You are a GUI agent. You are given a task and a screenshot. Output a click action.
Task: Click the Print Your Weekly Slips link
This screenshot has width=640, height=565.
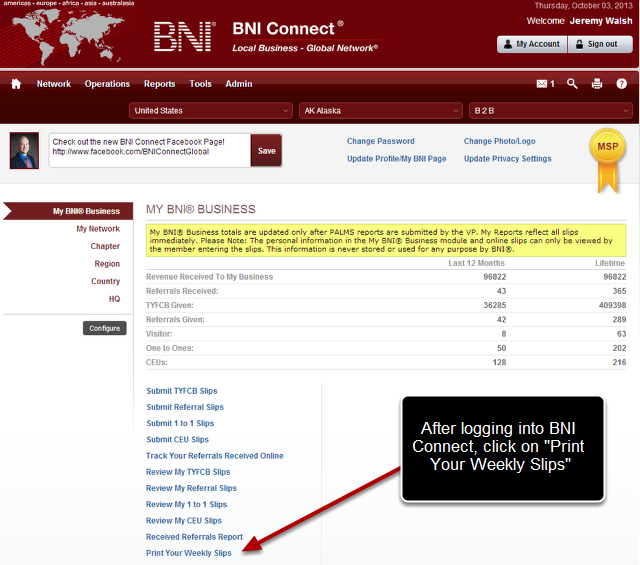[x=188, y=553]
